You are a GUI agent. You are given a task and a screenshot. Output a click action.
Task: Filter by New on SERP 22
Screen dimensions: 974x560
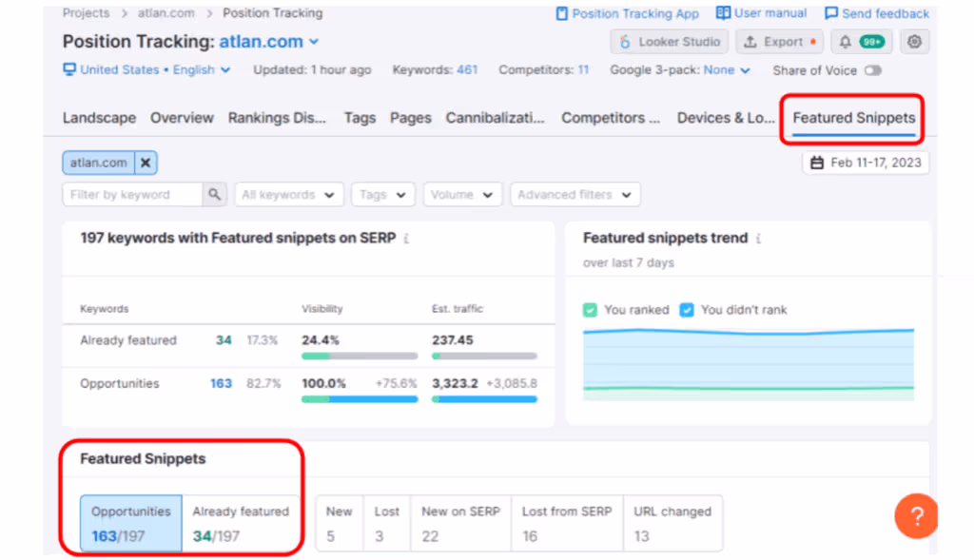(460, 523)
